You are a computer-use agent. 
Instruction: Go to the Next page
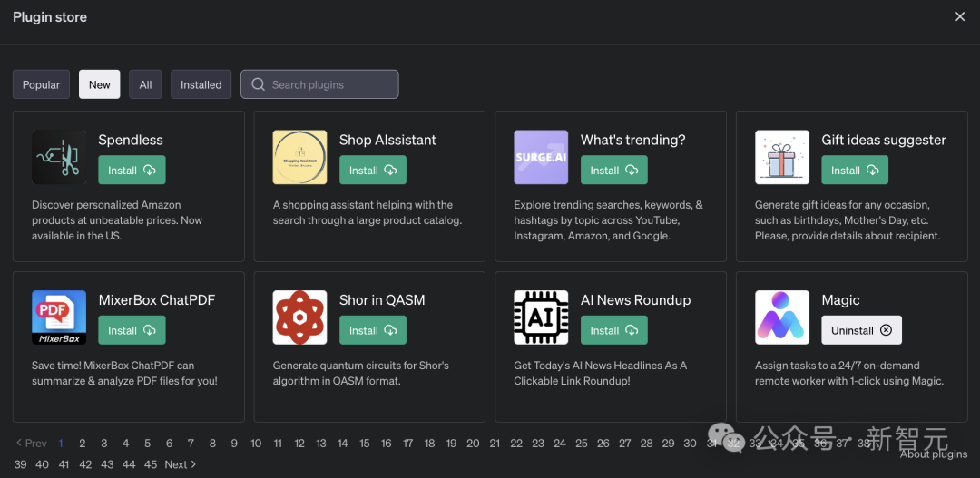pos(181,464)
